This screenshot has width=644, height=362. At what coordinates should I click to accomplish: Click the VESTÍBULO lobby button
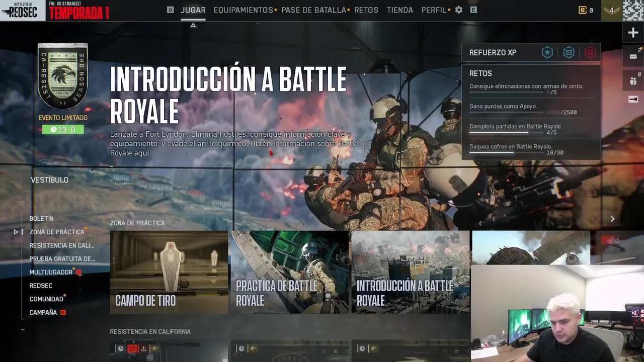click(49, 180)
